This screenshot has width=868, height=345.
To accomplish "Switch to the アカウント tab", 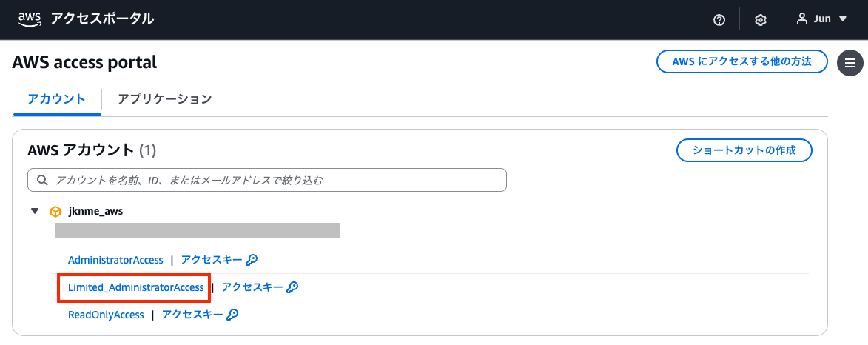I will point(56,98).
